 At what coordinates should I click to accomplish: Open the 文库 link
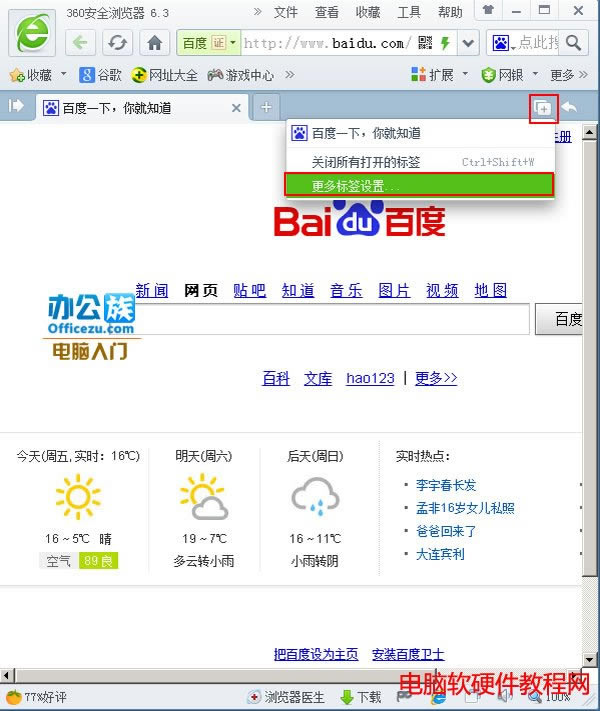tap(318, 378)
